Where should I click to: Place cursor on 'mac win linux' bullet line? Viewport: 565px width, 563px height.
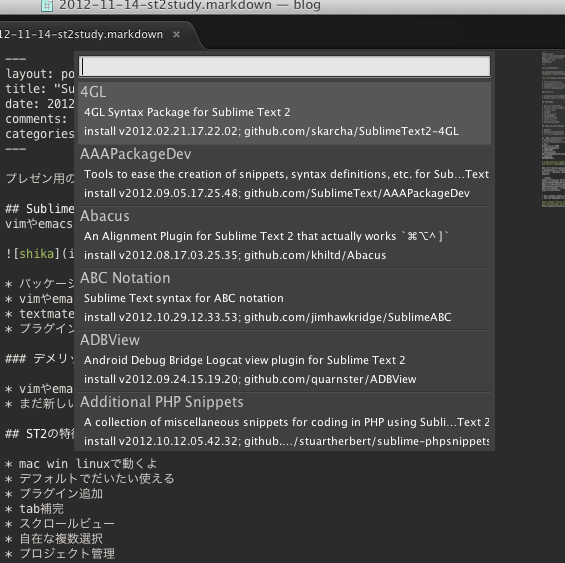click(x=81, y=464)
